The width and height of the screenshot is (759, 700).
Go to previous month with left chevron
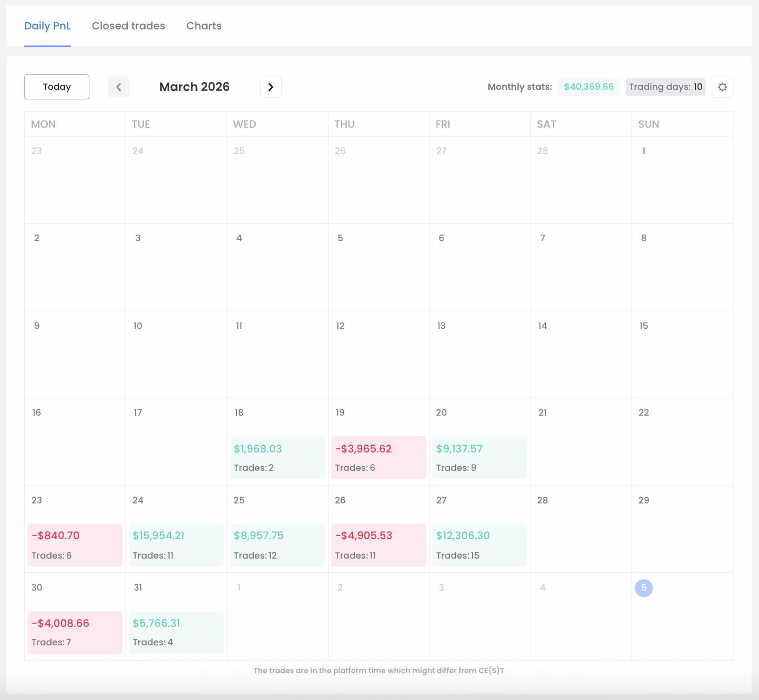pos(119,87)
